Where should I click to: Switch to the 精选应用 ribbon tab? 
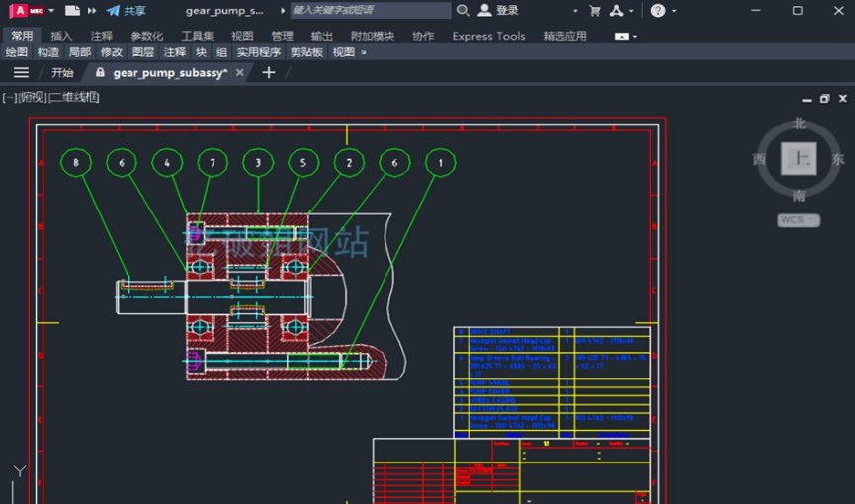[565, 36]
